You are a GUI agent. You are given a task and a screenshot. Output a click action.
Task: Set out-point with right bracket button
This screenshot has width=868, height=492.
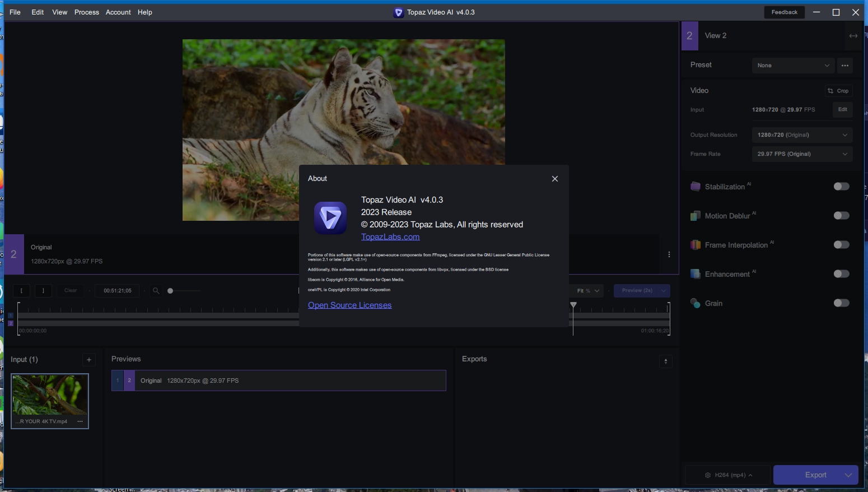point(43,291)
